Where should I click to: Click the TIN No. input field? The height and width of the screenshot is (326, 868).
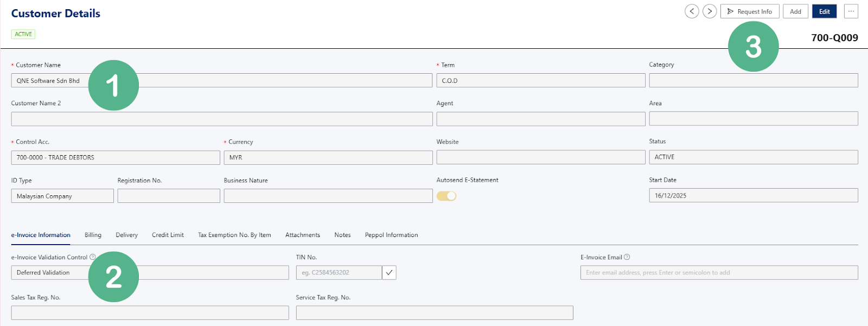coord(339,272)
